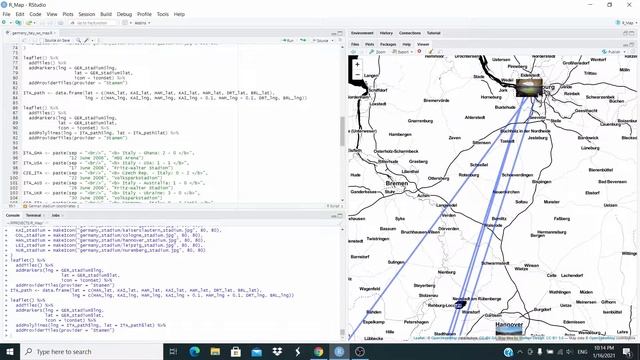Click the Re-run previous code icon

pos(303,40)
